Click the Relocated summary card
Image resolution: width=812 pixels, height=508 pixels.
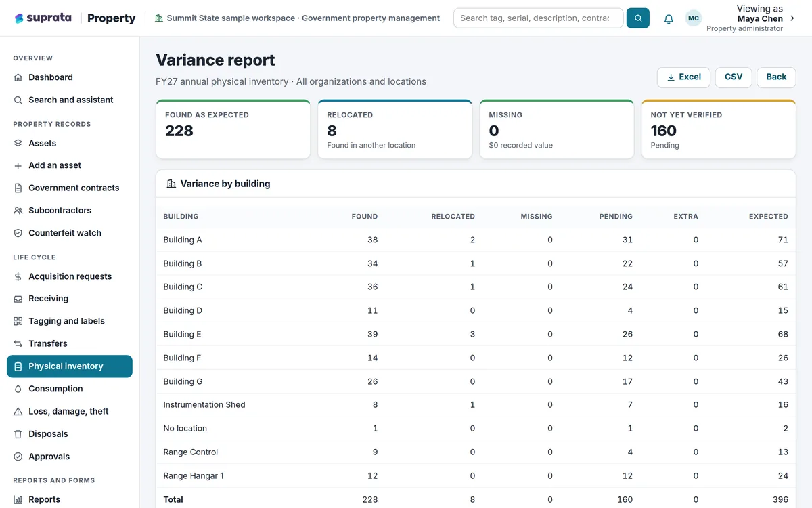394,129
